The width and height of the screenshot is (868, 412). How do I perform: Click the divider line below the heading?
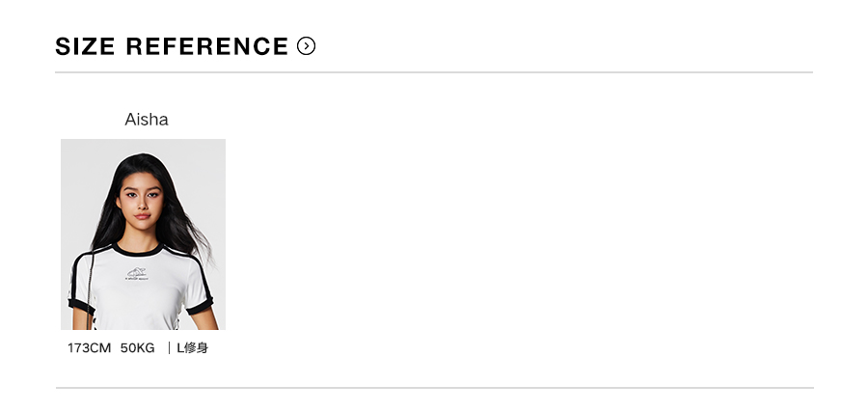point(434,72)
